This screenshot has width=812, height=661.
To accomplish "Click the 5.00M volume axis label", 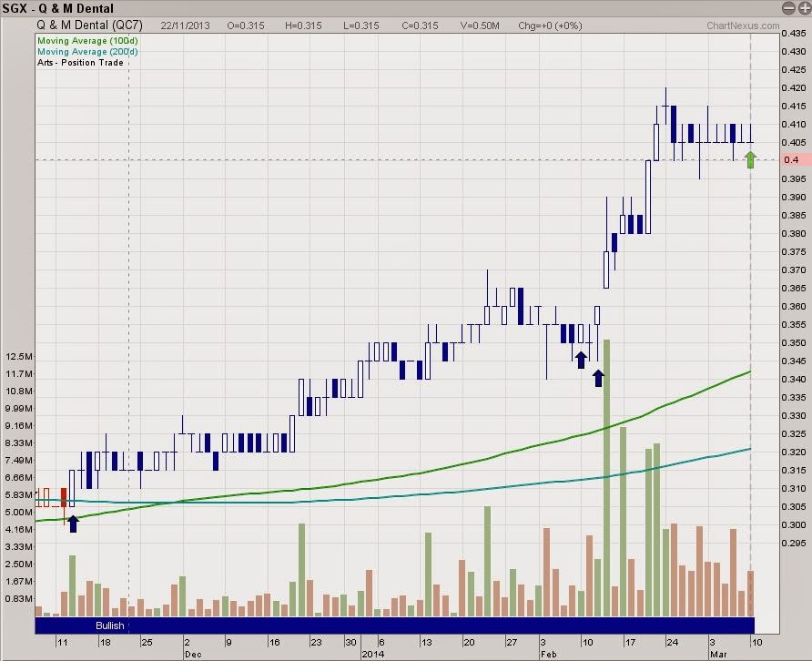I will [19, 512].
